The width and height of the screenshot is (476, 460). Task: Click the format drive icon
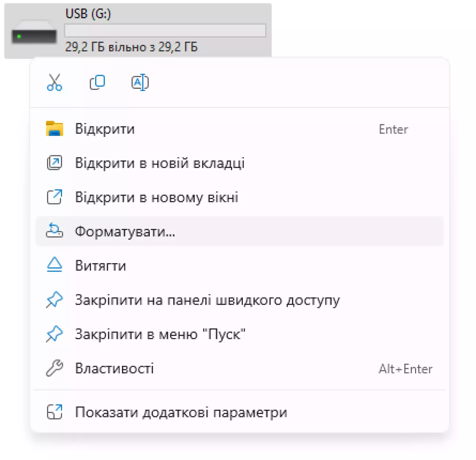tap(54, 231)
